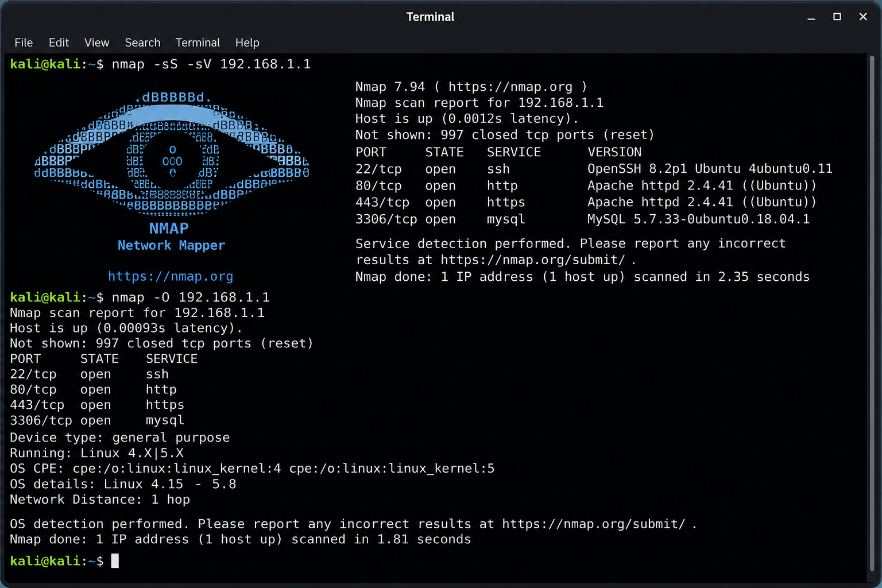Open the Terminal menu
882x588 pixels.
point(198,42)
